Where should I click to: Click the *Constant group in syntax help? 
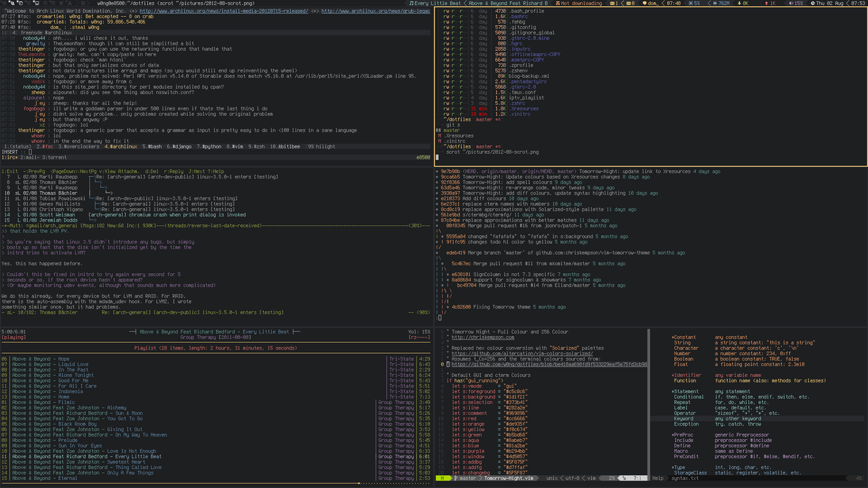(684, 338)
